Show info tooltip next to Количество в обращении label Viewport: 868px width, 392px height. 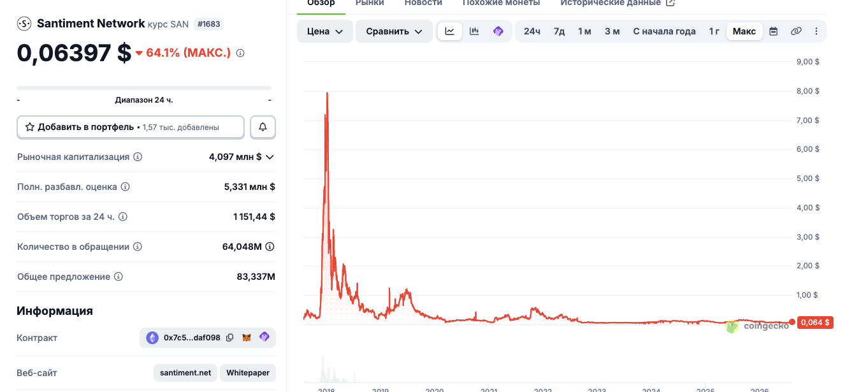click(138, 247)
